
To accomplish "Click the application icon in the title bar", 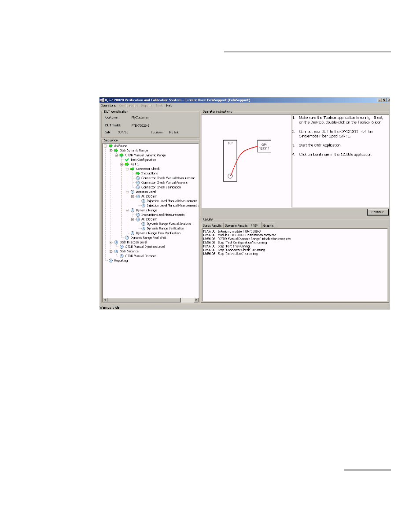I will point(102,100).
